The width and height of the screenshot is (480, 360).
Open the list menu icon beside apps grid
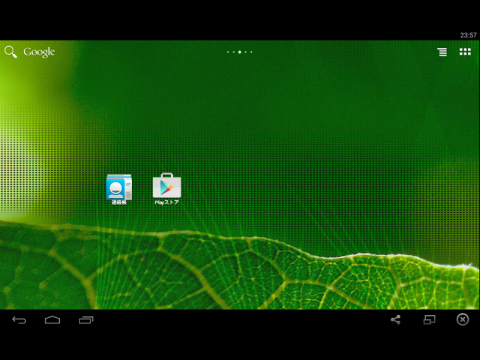pyautogui.click(x=442, y=52)
